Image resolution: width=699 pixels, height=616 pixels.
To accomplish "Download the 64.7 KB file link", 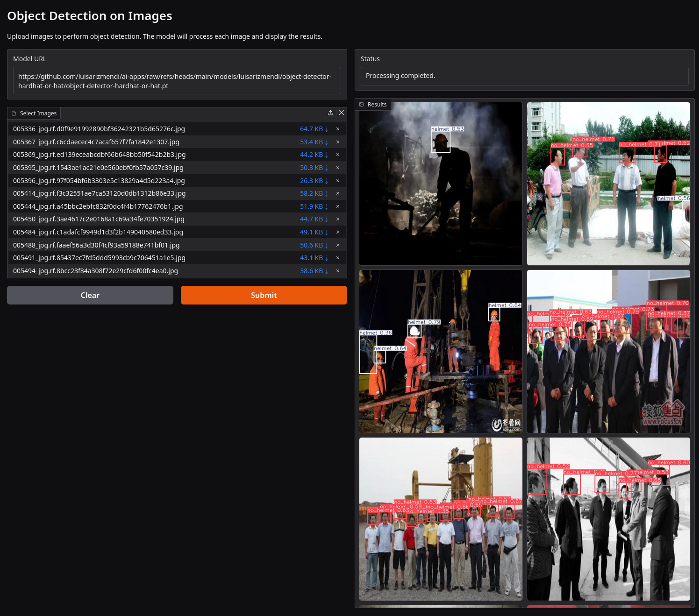I will coord(314,129).
